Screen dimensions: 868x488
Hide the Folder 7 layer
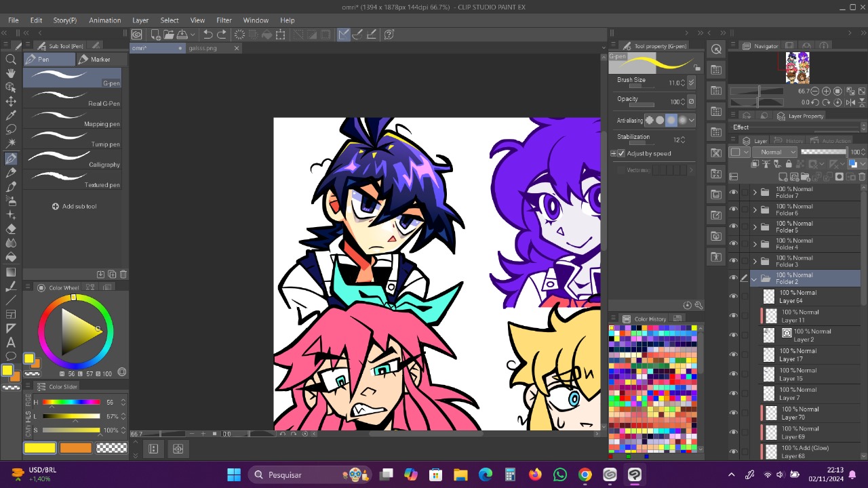point(733,192)
